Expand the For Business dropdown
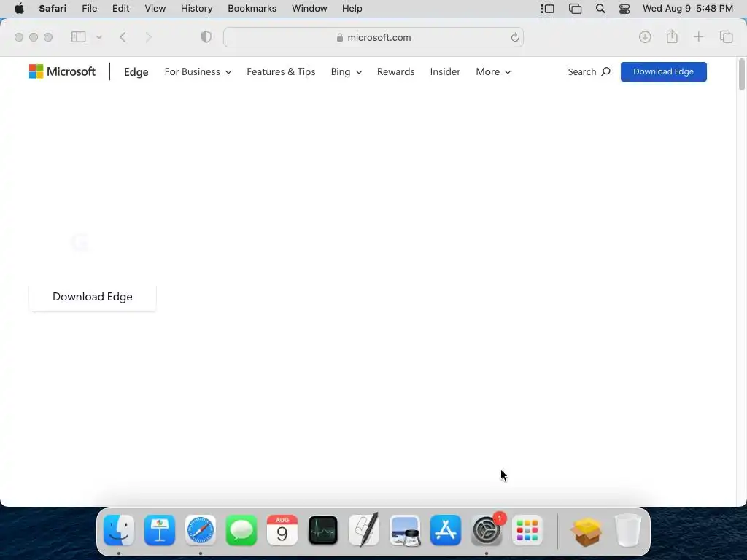 (198, 72)
